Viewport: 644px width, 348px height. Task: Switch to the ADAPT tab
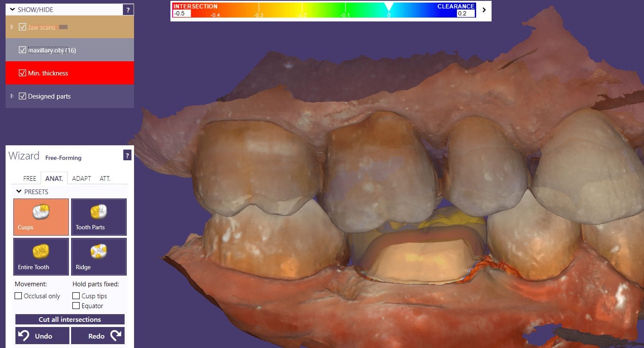tap(81, 178)
